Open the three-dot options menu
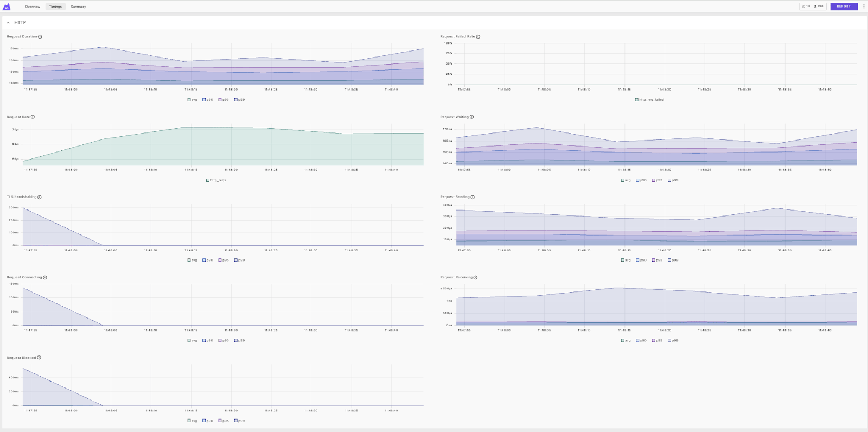The height and width of the screenshot is (432, 868). click(864, 7)
